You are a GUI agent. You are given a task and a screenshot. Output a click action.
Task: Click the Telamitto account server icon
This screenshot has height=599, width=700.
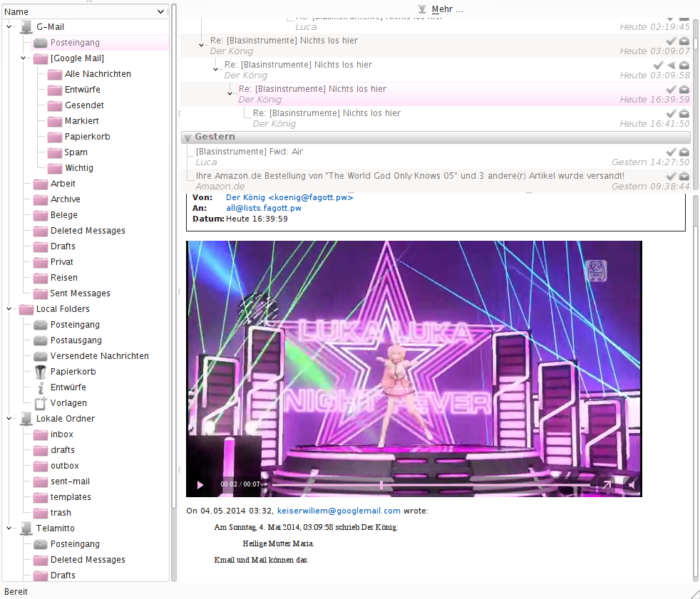coord(26,528)
